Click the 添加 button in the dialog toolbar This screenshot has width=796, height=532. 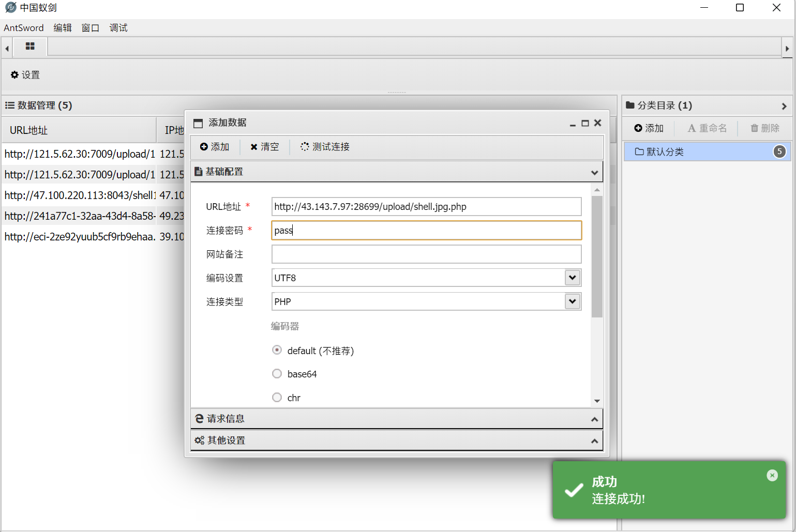click(215, 147)
